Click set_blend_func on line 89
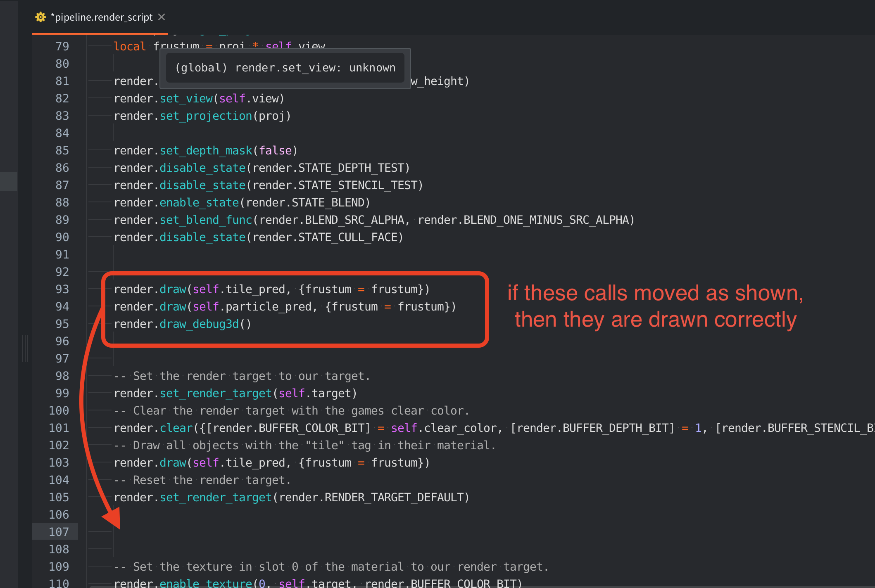 click(x=206, y=220)
